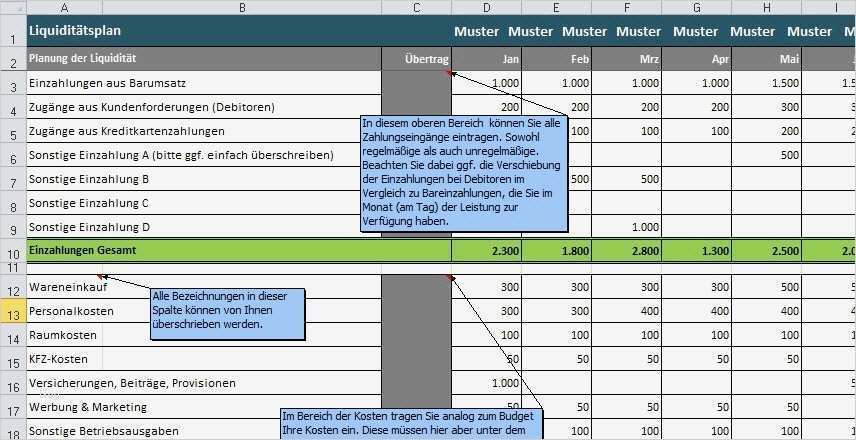Image resolution: width=856 pixels, height=440 pixels.
Task: Select the Mai month heading
Action: (x=766, y=58)
